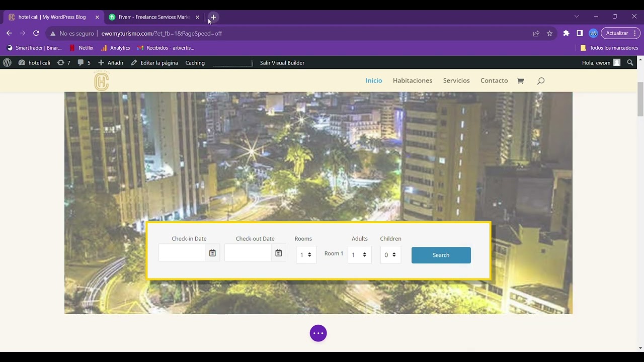Open Todos los marcadores folder
Viewport: 644px width, 362px height.
tap(609, 48)
